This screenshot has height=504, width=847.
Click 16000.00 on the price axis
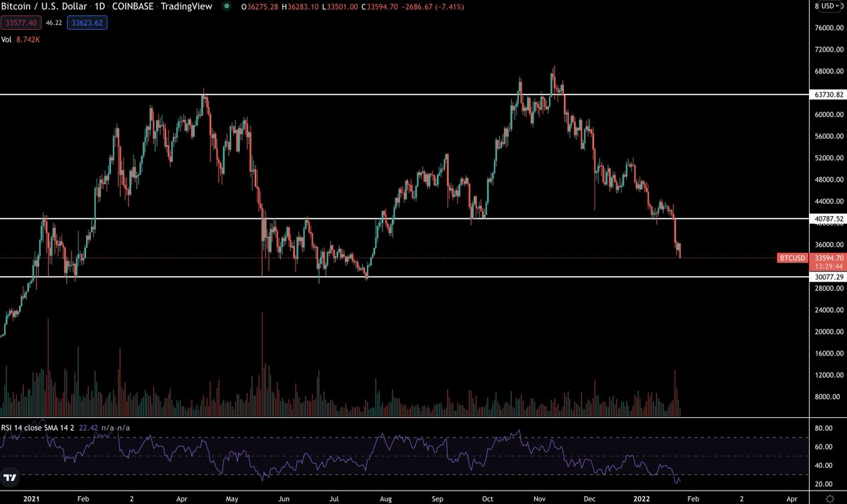pyautogui.click(x=828, y=354)
